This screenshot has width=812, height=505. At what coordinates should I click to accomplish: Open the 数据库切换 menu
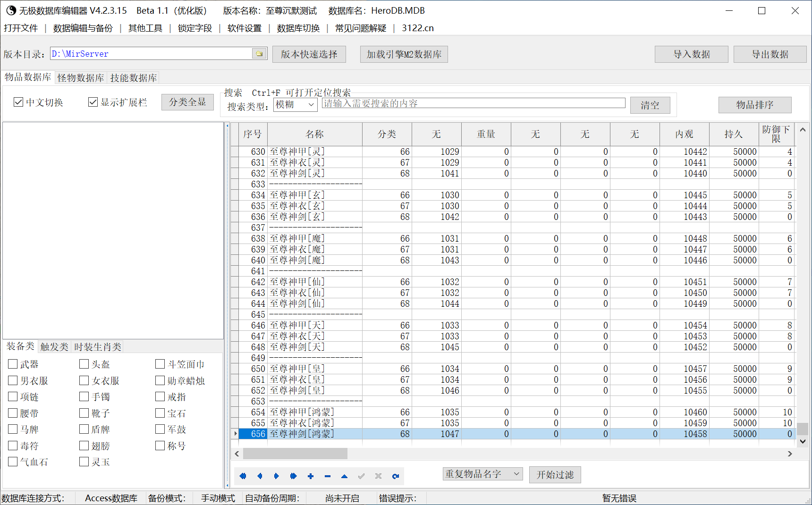[298, 28]
